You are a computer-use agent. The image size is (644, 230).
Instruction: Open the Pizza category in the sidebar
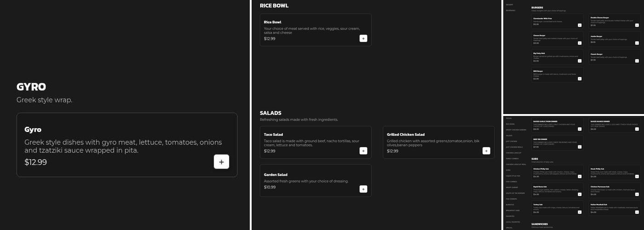click(509, 118)
